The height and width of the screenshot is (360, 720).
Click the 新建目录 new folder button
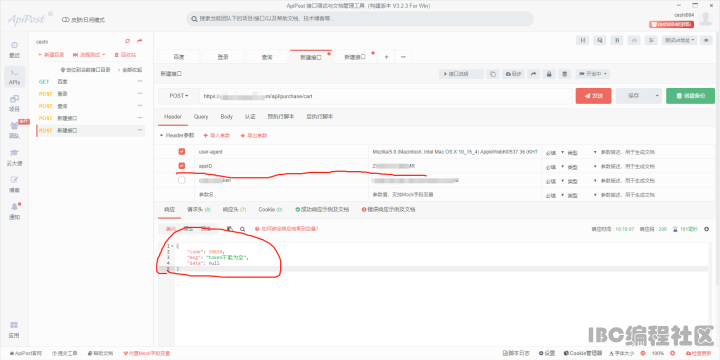[51, 55]
